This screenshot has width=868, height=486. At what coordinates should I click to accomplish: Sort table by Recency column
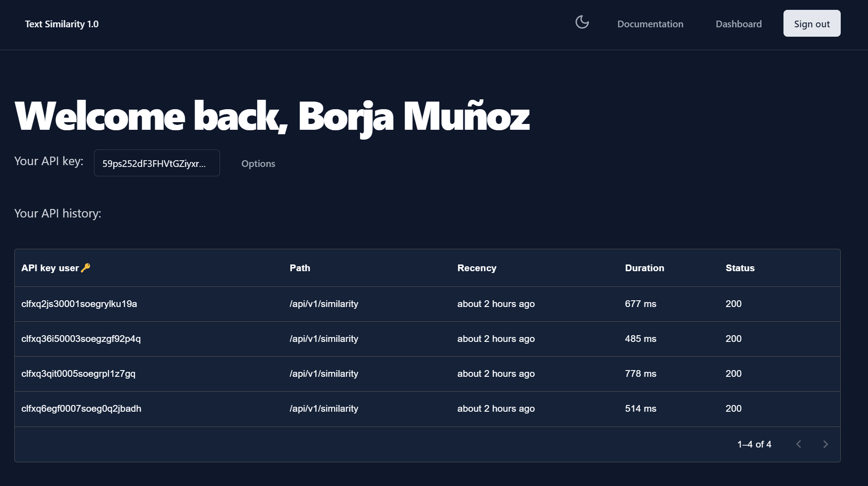coord(477,267)
